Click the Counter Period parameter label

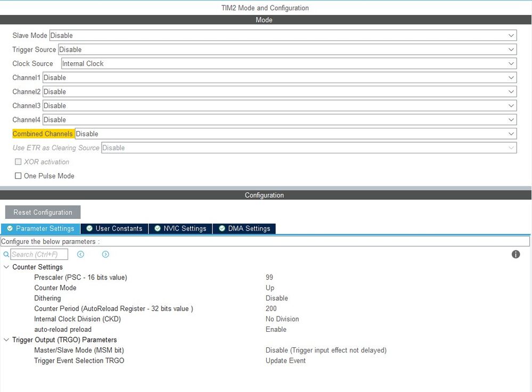point(113,308)
